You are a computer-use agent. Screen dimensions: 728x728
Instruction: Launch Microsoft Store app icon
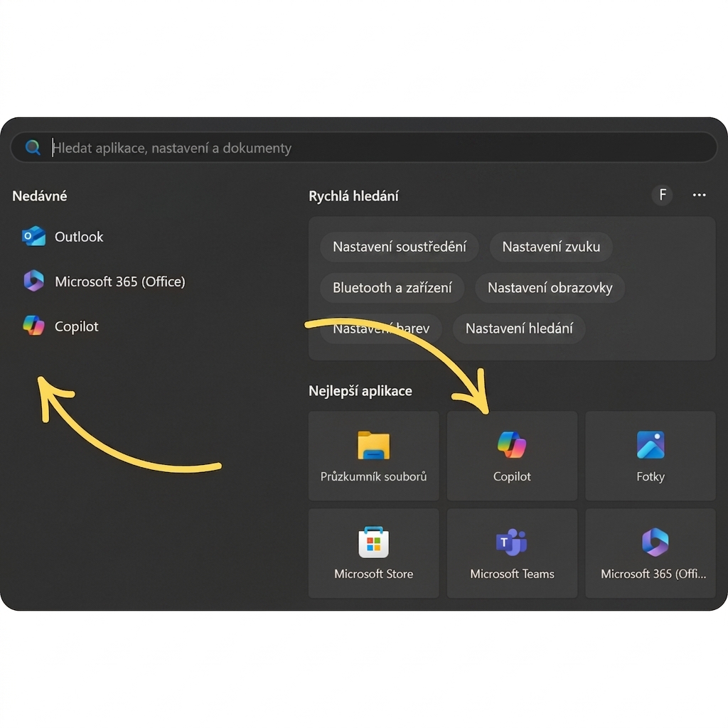click(374, 542)
